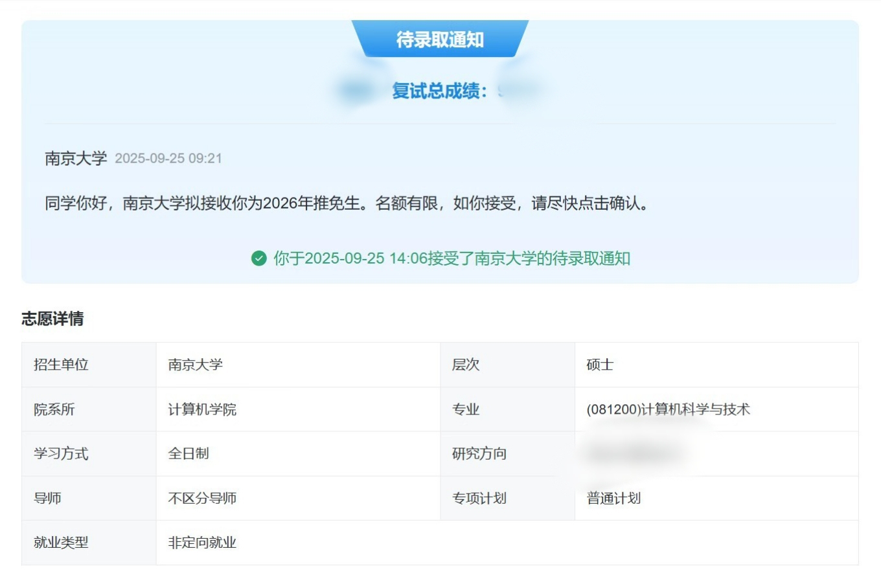Click the 普通计划 value cell
The image size is (881, 588).
coord(716,498)
